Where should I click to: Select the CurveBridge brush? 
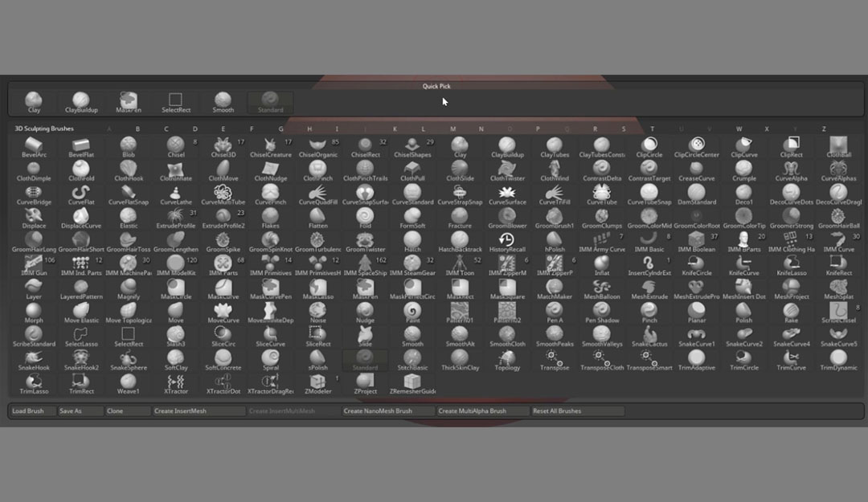pos(34,195)
